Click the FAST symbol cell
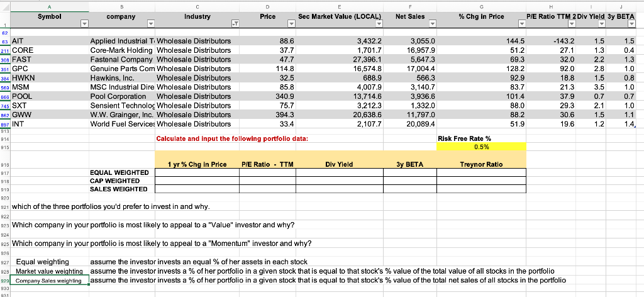The height and width of the screenshot is (297, 644). point(50,59)
